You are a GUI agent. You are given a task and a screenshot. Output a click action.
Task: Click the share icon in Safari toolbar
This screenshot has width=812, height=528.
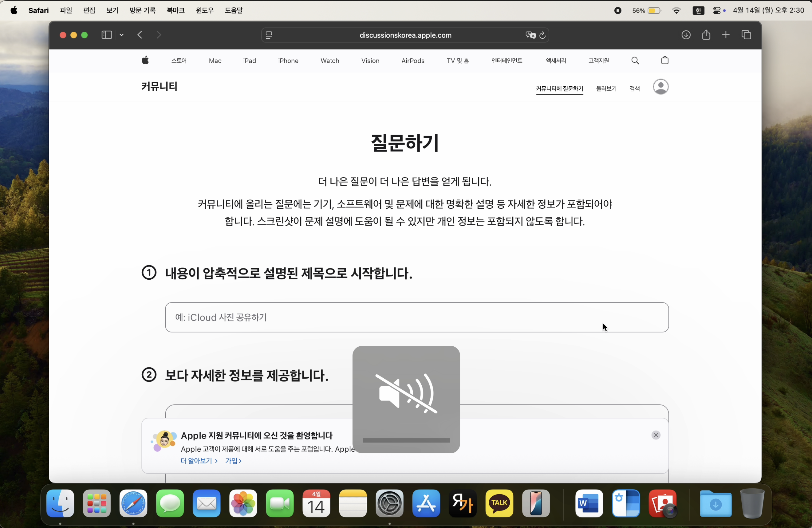tap(706, 35)
